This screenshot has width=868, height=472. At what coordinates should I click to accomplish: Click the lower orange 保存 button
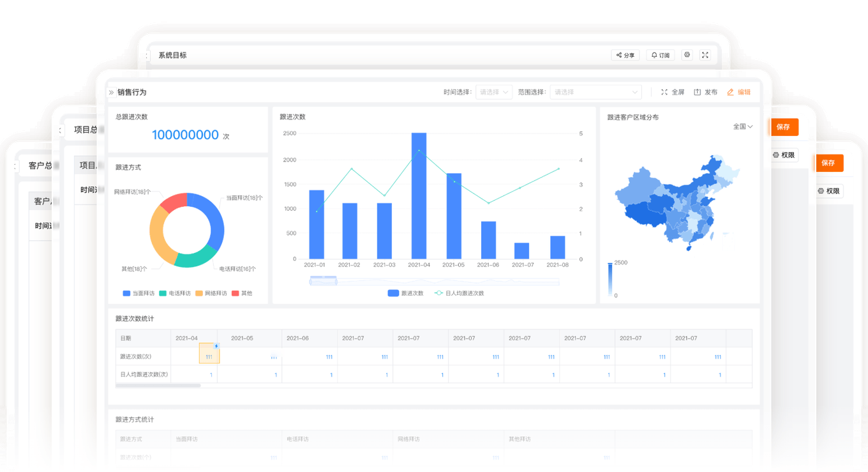pos(829,163)
